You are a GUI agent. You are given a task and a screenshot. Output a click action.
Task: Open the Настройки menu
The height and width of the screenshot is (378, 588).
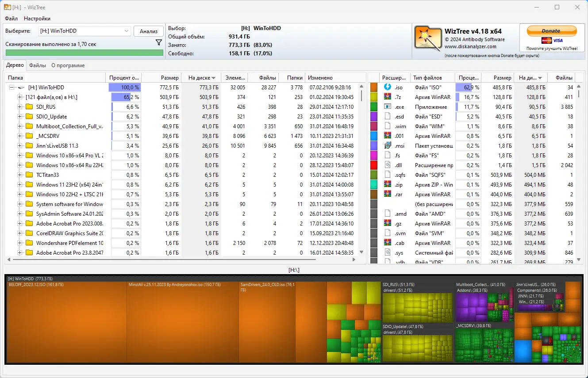[37, 19]
